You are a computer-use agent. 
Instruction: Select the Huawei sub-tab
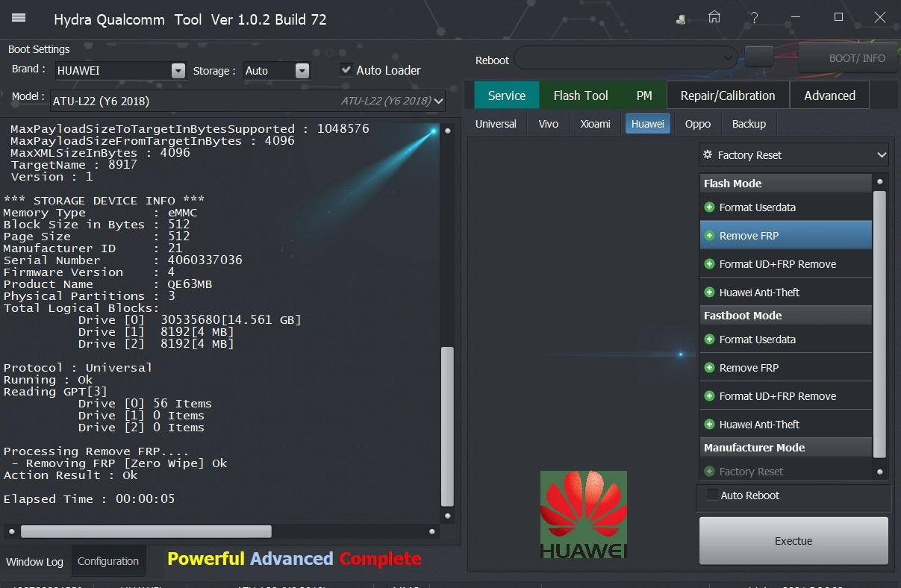coord(648,124)
